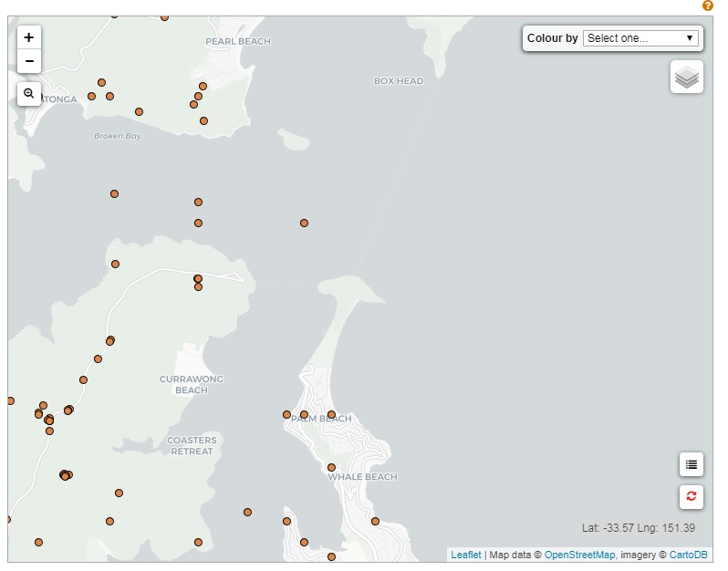The width and height of the screenshot is (728, 571).
Task: Select the rightmost marker above Palm Beach label
Action: tap(331, 414)
